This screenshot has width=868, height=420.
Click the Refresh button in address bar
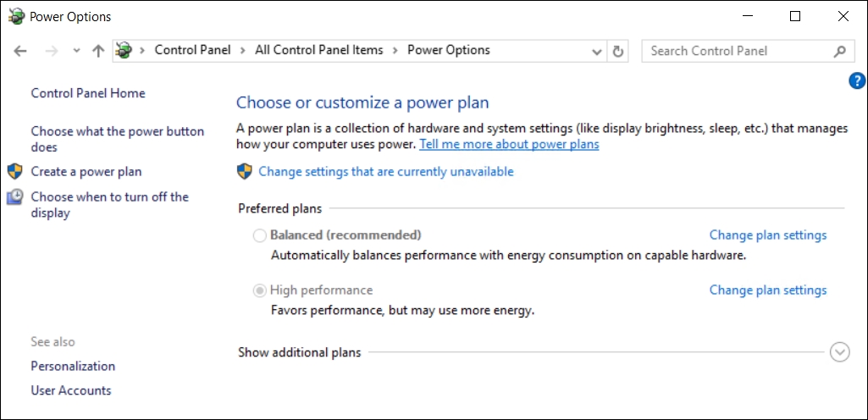[x=618, y=51]
